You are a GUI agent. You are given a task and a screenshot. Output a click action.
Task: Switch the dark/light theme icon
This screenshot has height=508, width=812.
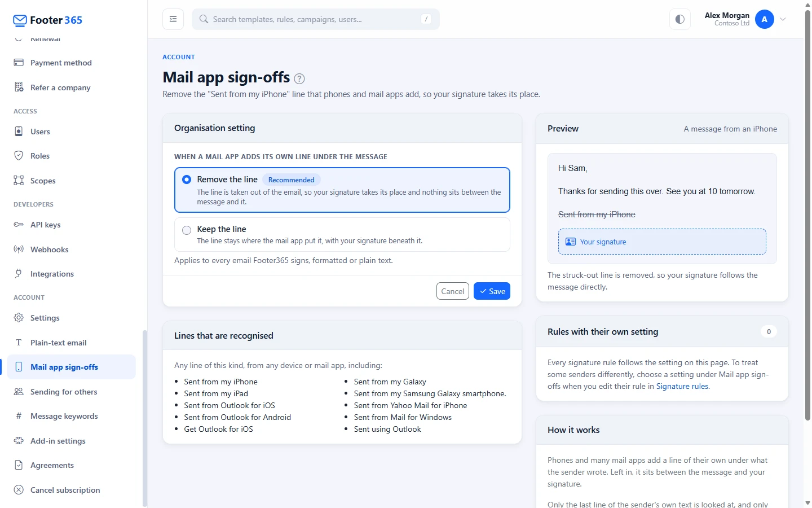click(680, 19)
